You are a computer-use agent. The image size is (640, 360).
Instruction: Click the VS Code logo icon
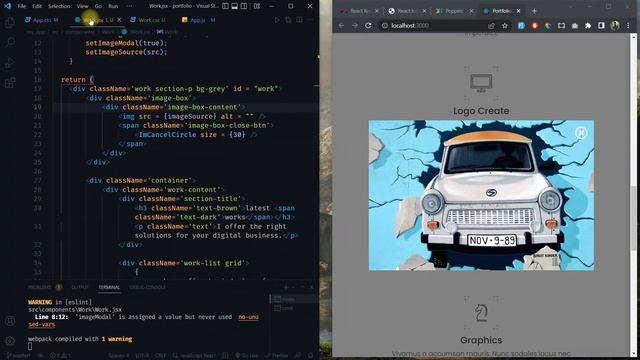[x=7, y=6]
